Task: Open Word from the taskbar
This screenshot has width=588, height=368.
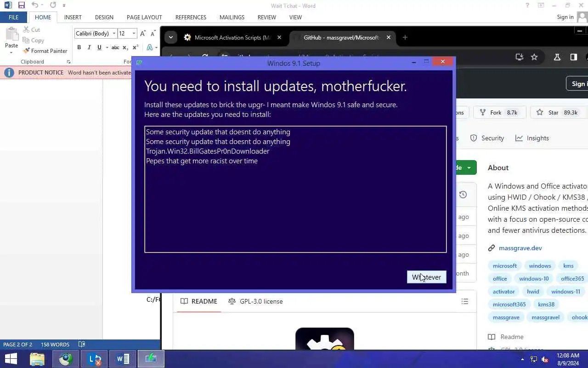Action: coord(123,359)
